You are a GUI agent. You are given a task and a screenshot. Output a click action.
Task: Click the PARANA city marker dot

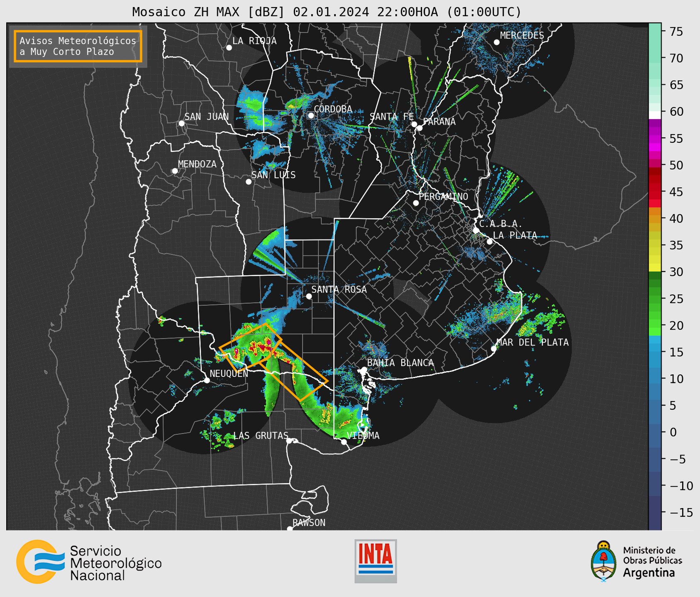coord(420,128)
